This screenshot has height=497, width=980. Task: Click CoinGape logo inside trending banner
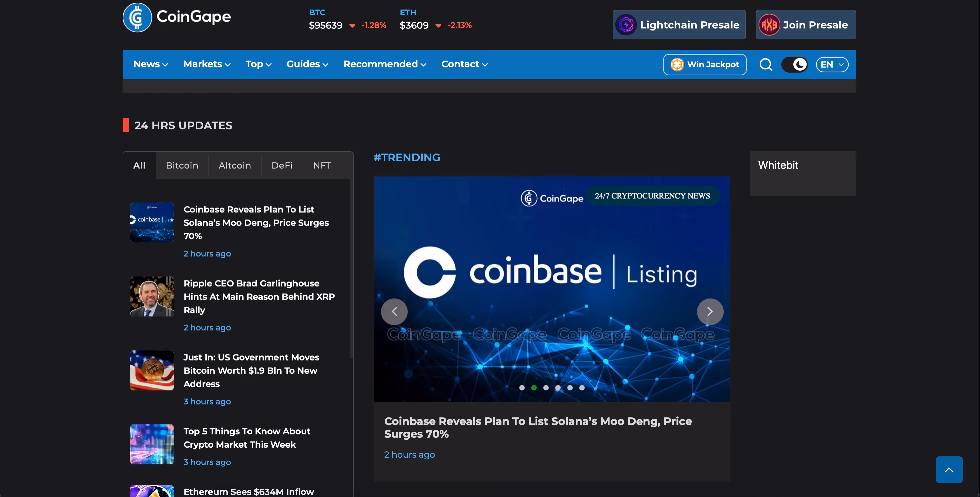pyautogui.click(x=552, y=198)
